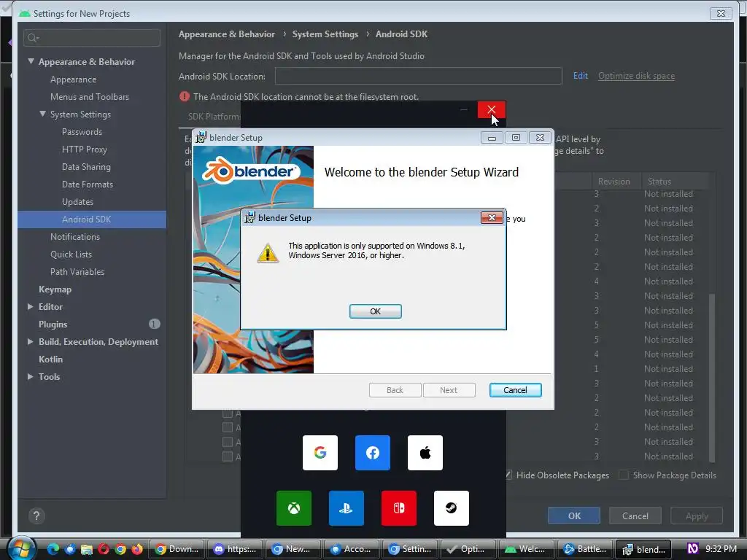Click OK in the blender Setup warning dialog
The width and height of the screenshot is (747, 560).
(376, 311)
